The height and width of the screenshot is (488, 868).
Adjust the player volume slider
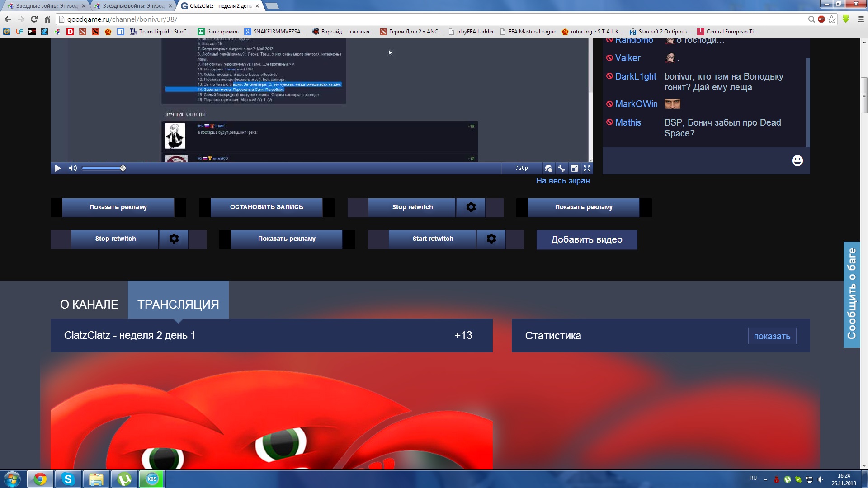pyautogui.click(x=104, y=168)
